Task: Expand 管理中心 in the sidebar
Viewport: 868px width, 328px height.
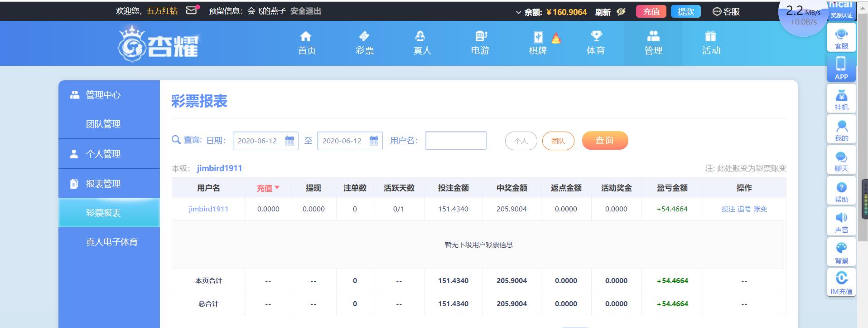Action: coord(109,95)
